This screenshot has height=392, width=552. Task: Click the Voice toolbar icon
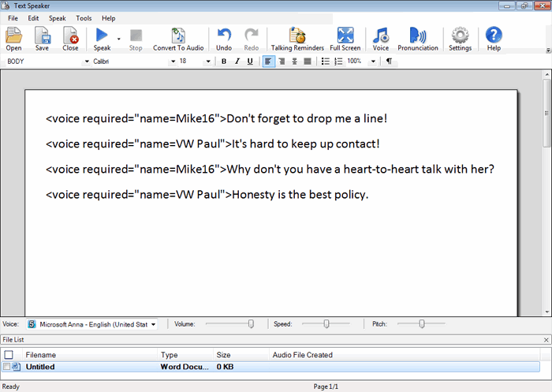[x=381, y=35]
